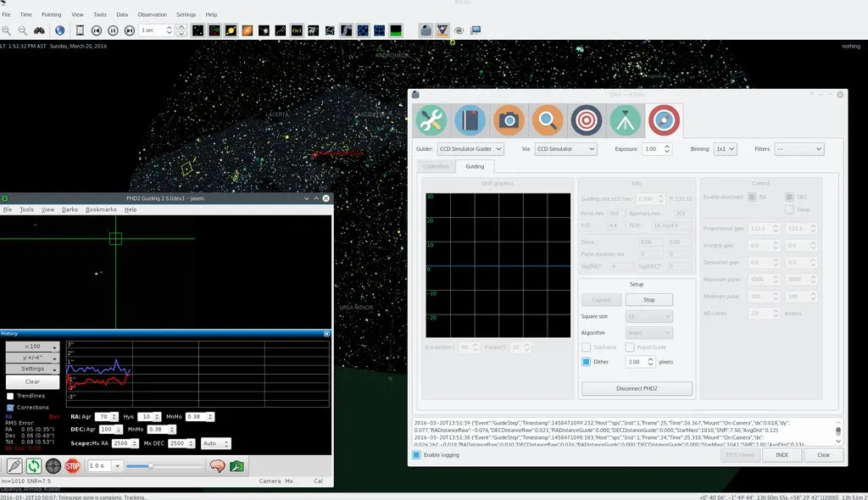Uncheck Corrections checkbox in PHD2 History

pyautogui.click(x=10, y=408)
